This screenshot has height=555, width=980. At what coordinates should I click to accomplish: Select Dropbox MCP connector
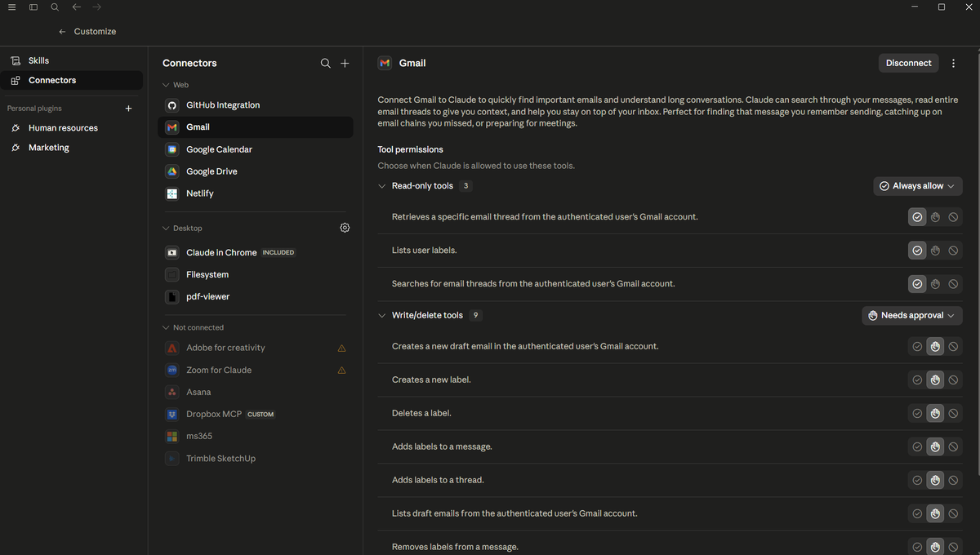click(x=256, y=414)
